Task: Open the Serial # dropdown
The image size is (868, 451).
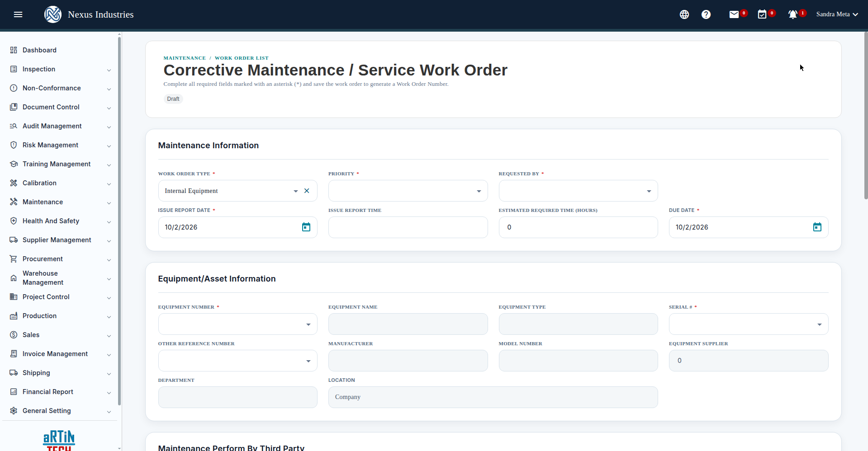Action: click(x=749, y=324)
